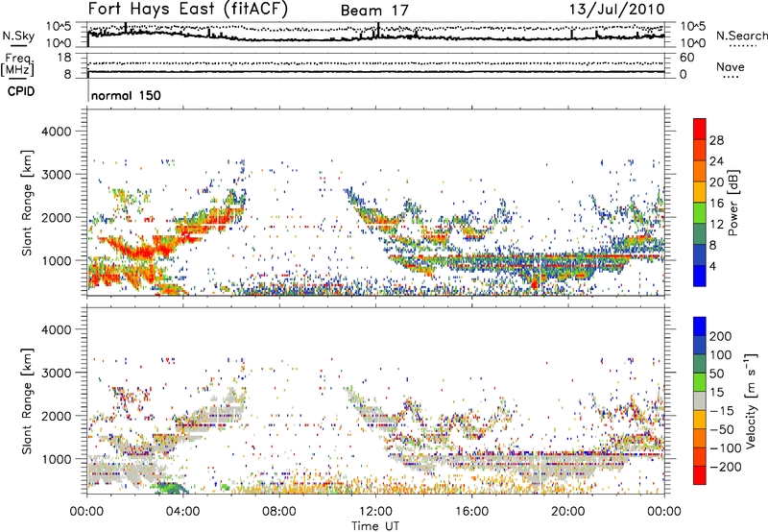The width and height of the screenshot is (768, 532).
Task: Click the '16' power colorbar tick value
Action: [716, 204]
